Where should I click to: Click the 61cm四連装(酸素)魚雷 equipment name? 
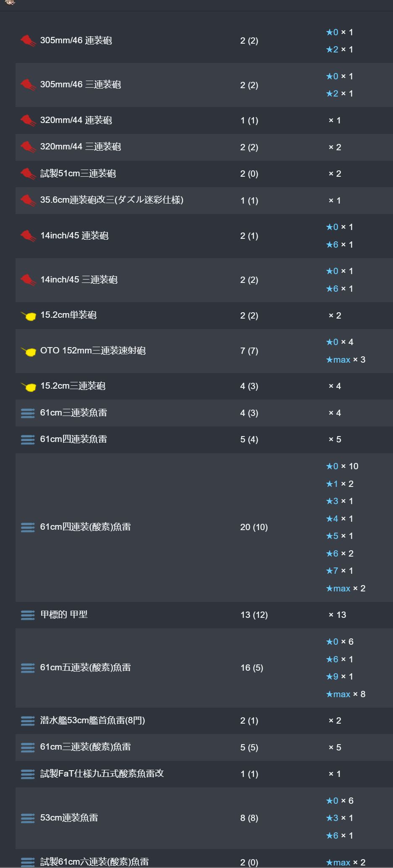tap(86, 527)
